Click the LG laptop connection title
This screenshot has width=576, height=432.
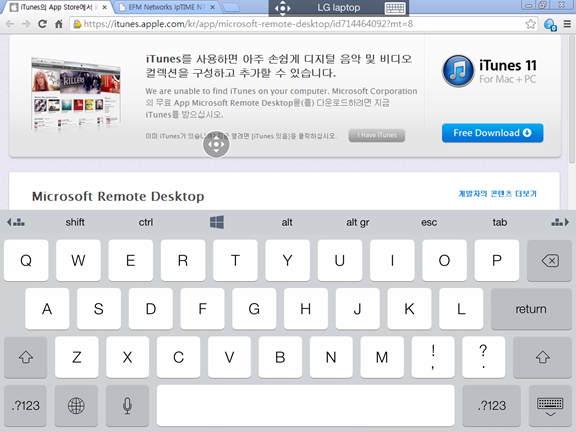click(x=339, y=8)
